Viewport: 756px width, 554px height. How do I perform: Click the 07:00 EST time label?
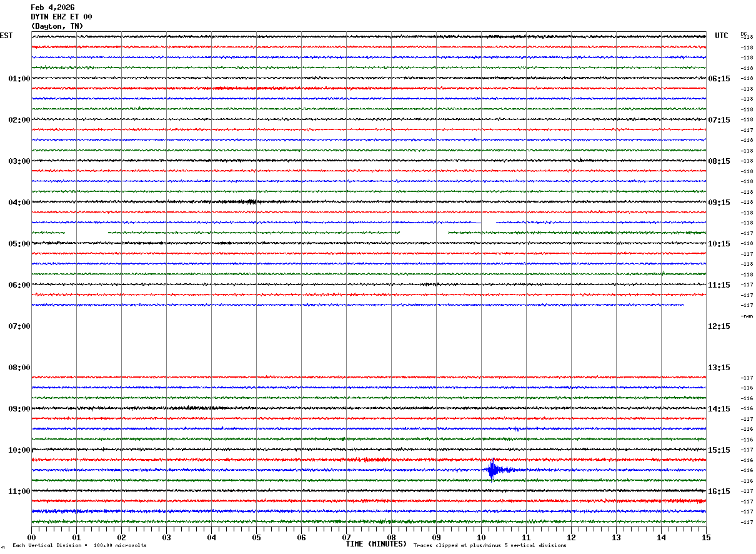pyautogui.click(x=19, y=326)
